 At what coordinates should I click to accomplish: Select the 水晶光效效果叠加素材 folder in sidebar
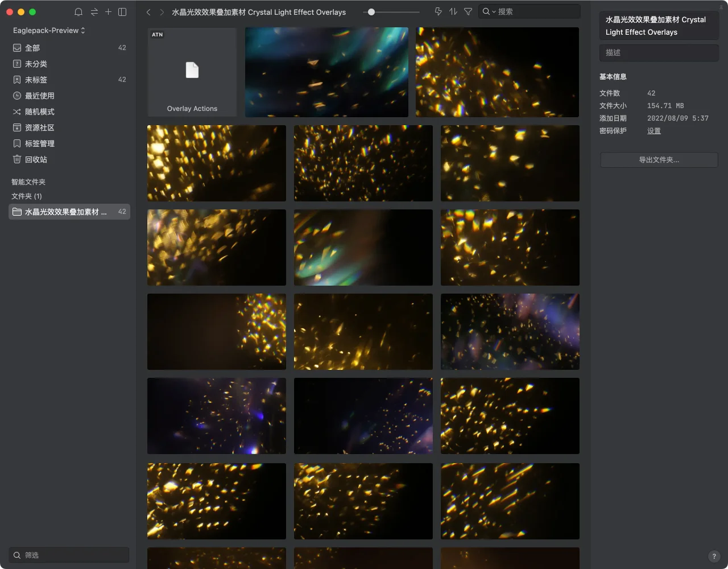(69, 212)
